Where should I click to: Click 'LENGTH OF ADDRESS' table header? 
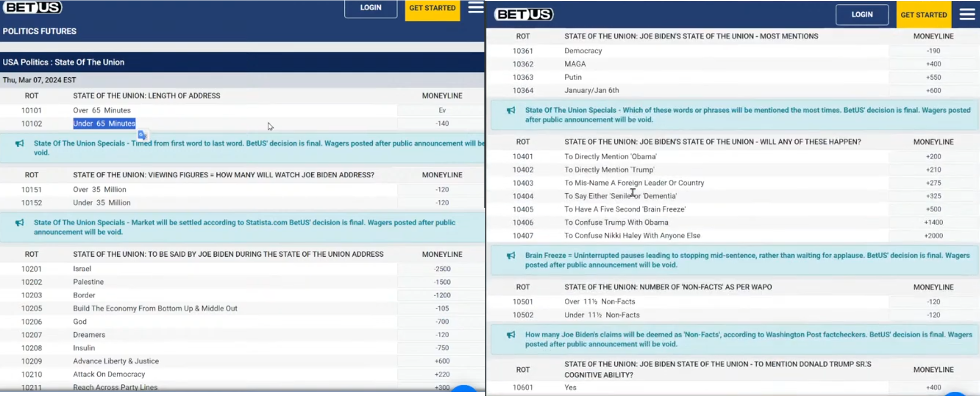147,96
